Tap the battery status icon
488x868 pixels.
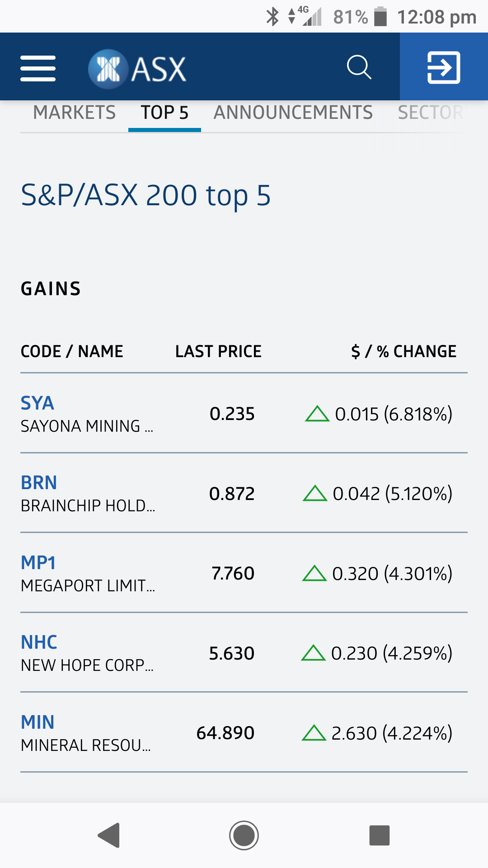pos(381,17)
